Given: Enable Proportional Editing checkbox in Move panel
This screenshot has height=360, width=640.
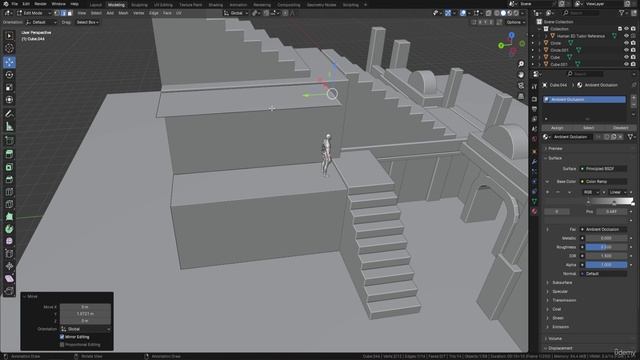Looking at the screenshot, I should pyautogui.click(x=62, y=345).
